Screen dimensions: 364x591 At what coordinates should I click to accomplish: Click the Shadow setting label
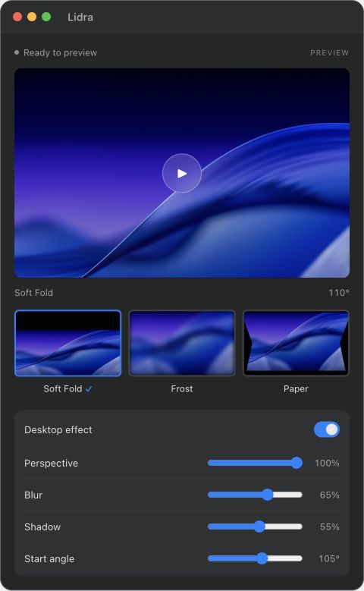click(42, 527)
